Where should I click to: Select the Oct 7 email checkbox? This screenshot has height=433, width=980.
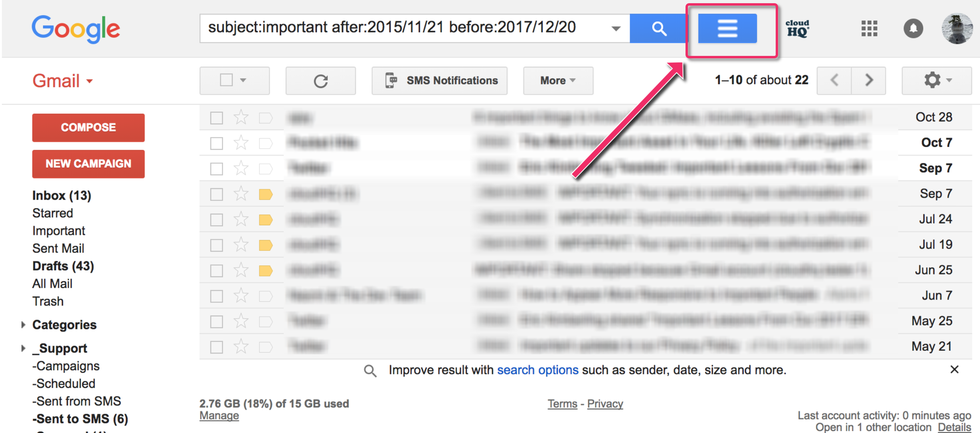(x=216, y=143)
